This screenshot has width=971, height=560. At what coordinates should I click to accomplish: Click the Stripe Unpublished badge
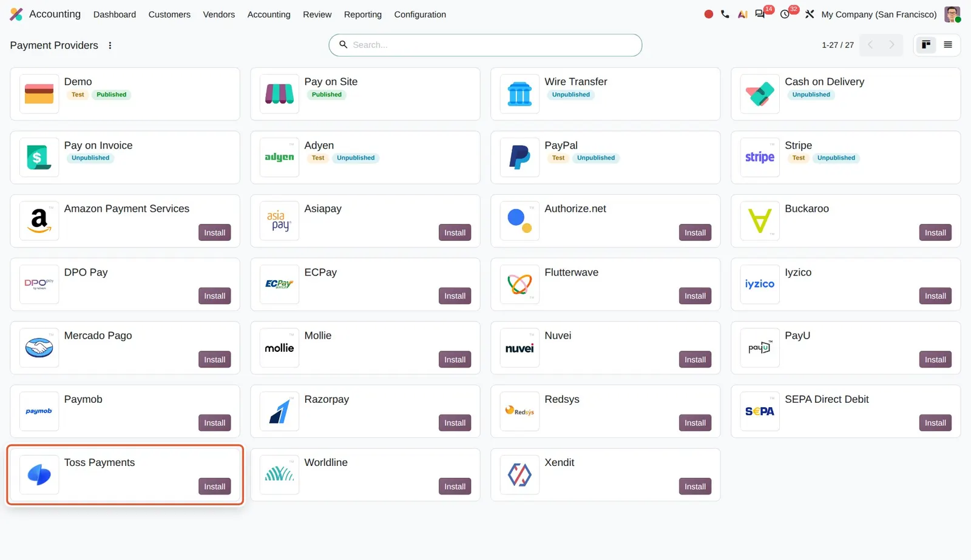click(x=836, y=158)
